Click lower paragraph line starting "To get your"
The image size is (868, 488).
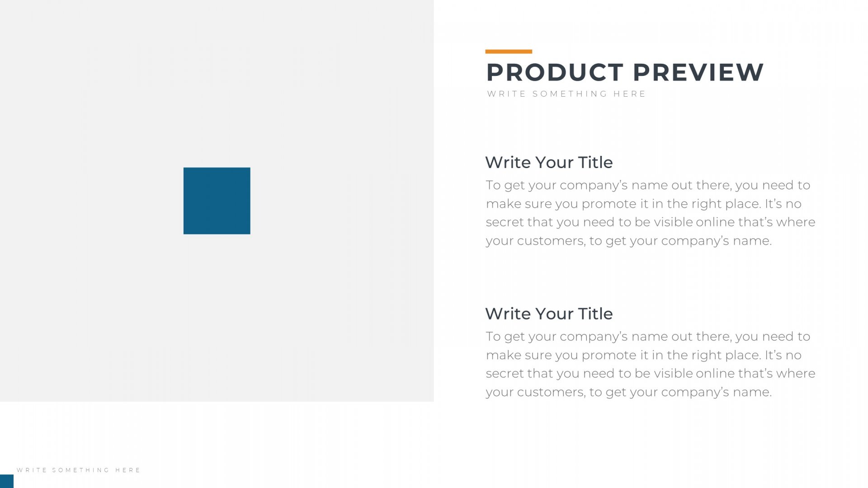coord(648,337)
